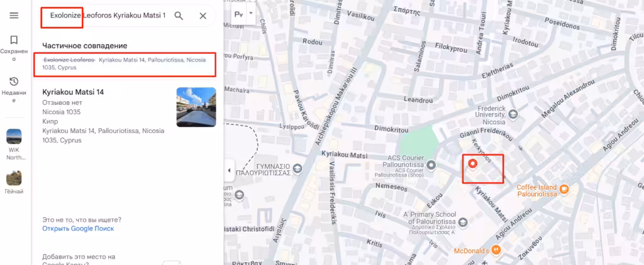
Task: Open the WIK North recent place thumbnail
Action: point(14,136)
